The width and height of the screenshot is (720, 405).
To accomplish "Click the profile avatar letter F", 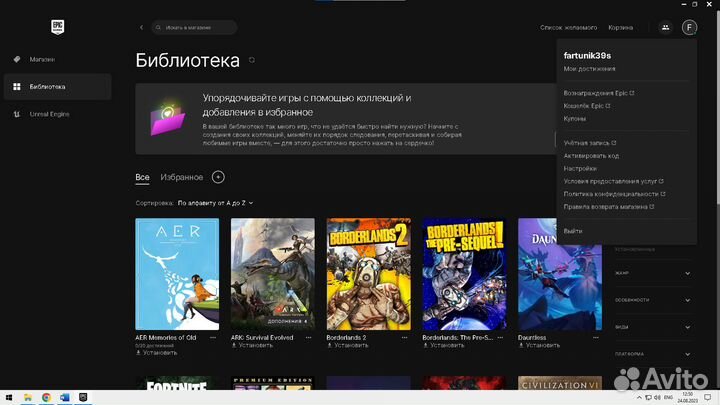I will tap(689, 27).
